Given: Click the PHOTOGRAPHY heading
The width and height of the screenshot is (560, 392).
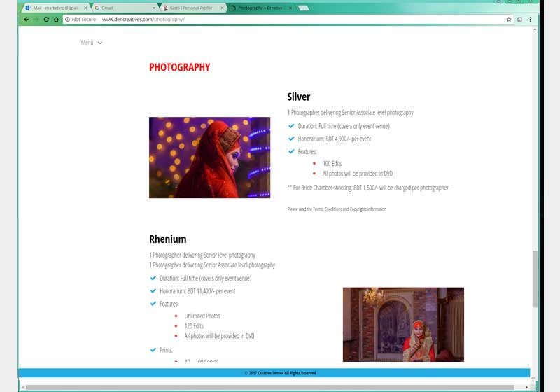Looking at the screenshot, I should point(179,67).
